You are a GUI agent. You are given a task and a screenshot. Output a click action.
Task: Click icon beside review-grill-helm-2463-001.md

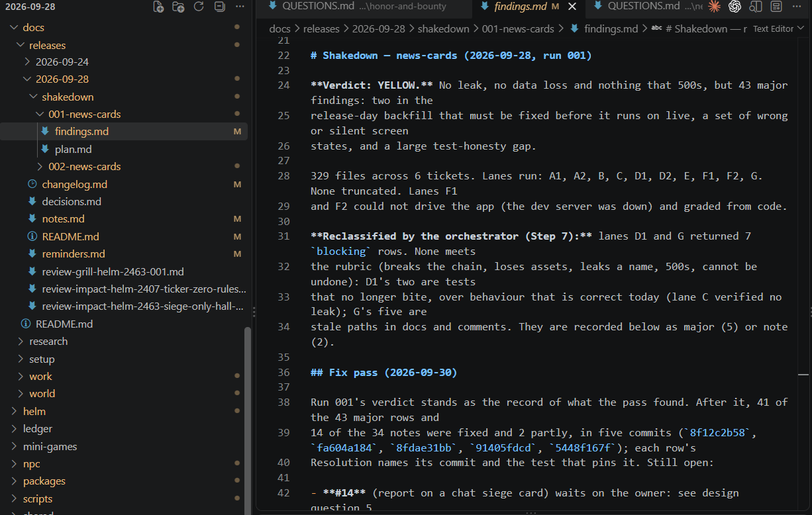click(x=32, y=271)
